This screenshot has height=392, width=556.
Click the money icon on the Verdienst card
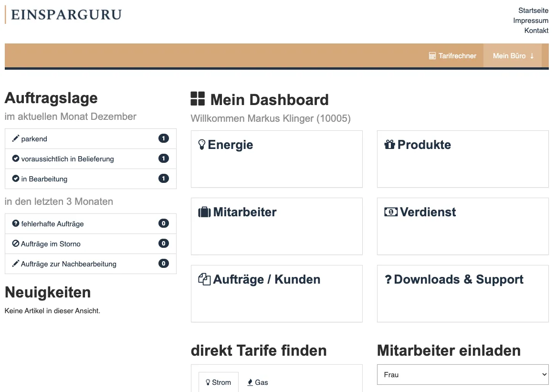[x=391, y=212]
